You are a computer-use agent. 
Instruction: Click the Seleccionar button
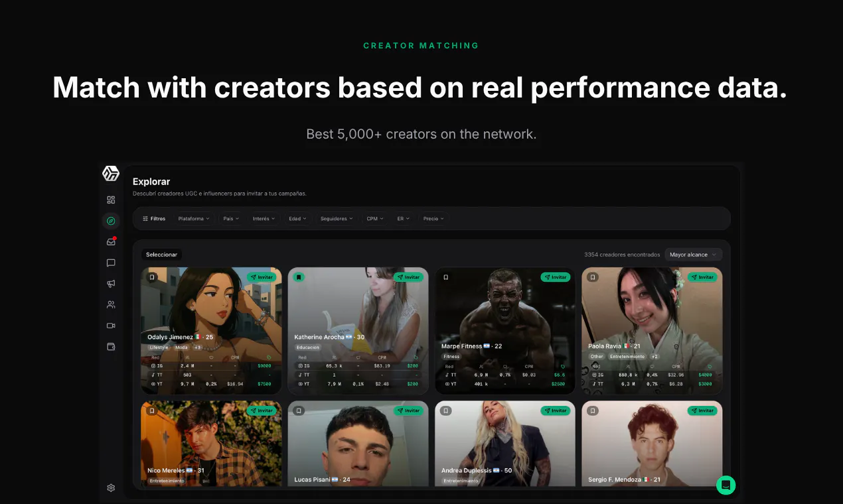161,255
